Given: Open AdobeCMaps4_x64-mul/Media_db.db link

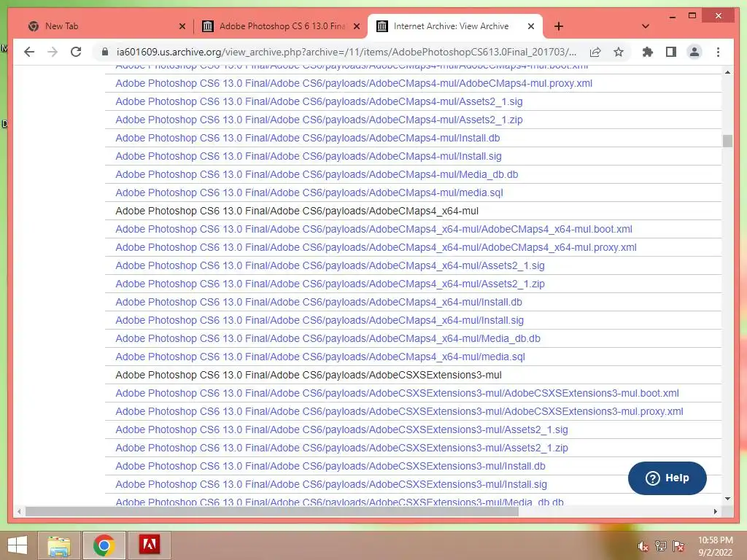Looking at the screenshot, I should [328, 338].
